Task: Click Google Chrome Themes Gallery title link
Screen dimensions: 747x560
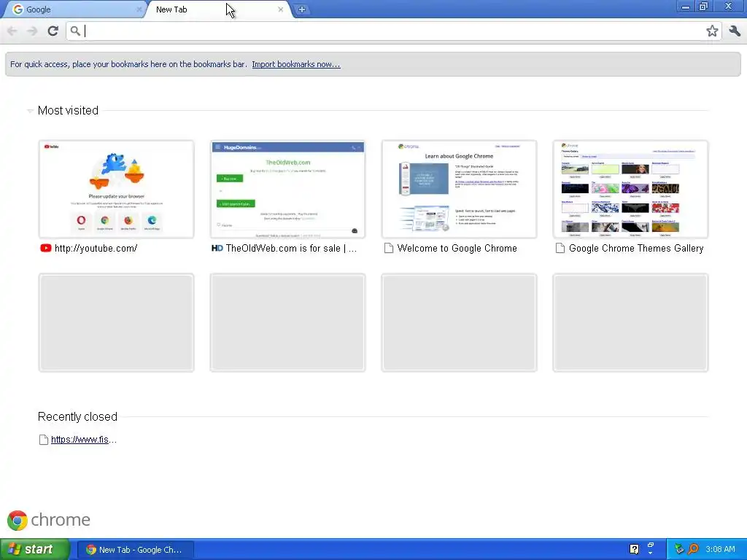Action: [x=636, y=248]
